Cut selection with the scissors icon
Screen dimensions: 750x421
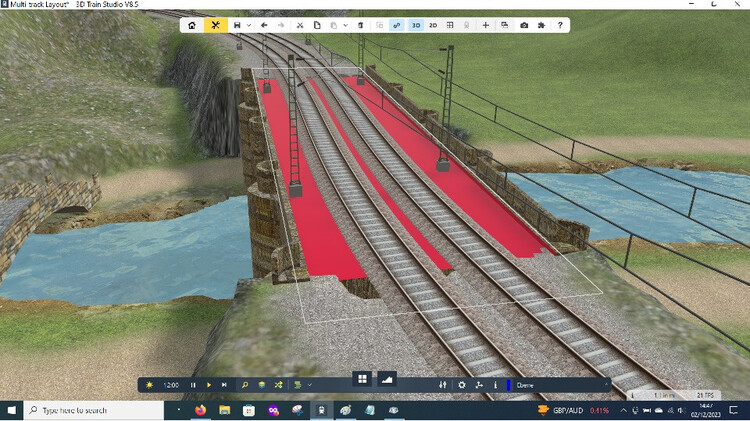click(300, 25)
